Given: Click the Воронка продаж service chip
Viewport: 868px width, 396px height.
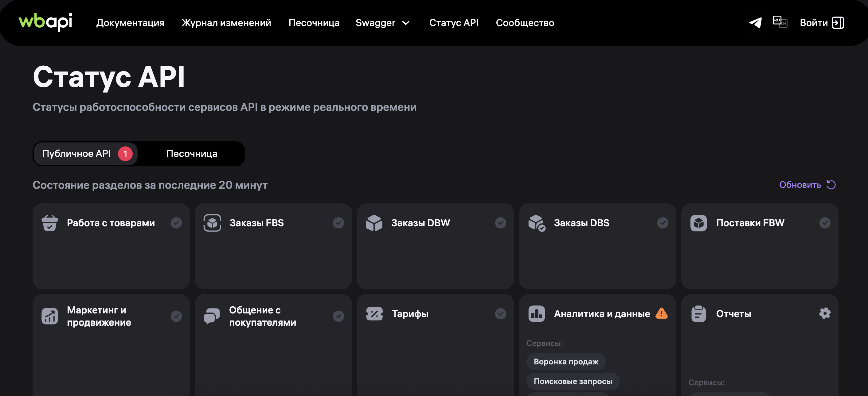Looking at the screenshot, I should pos(566,362).
